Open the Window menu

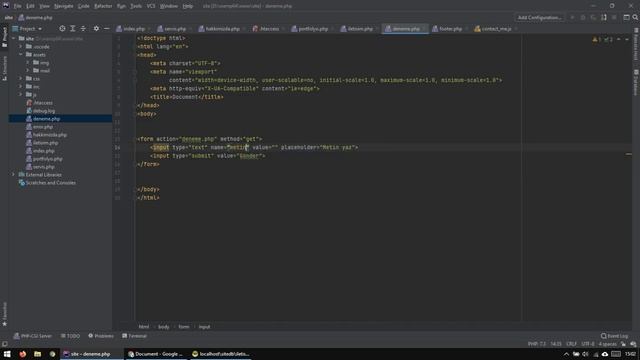[169, 6]
